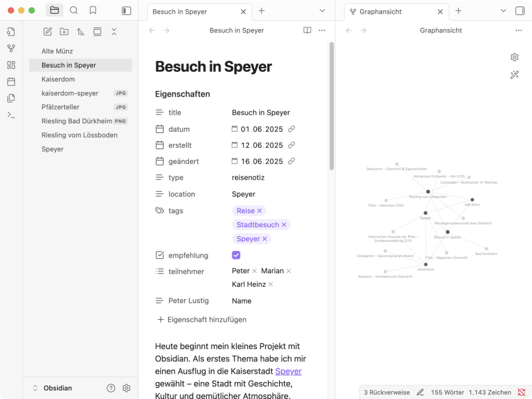Uncheck the empfehlung checkbox

tap(236, 255)
